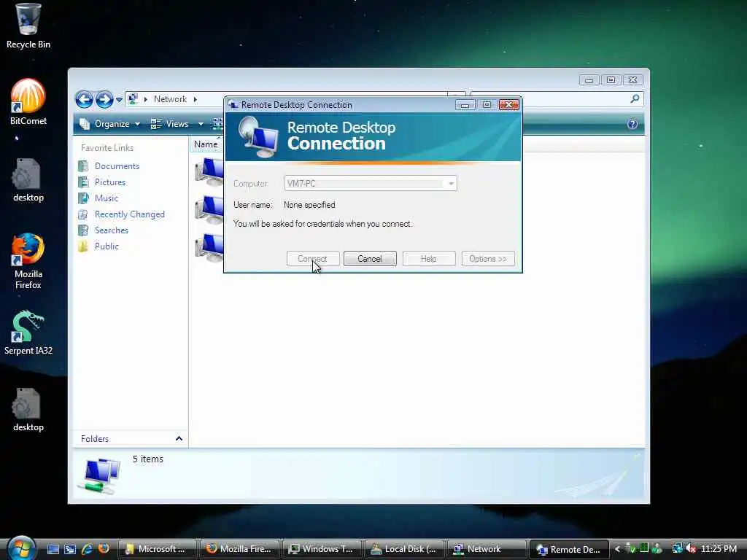This screenshot has height=560, width=747.
Task: Click the search magnifier in Network window
Action: pyautogui.click(x=635, y=98)
